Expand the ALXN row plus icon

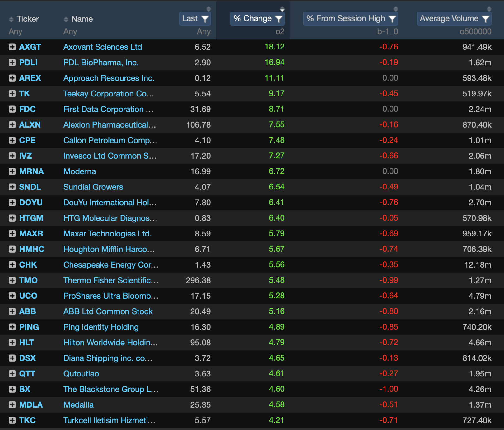(12, 125)
